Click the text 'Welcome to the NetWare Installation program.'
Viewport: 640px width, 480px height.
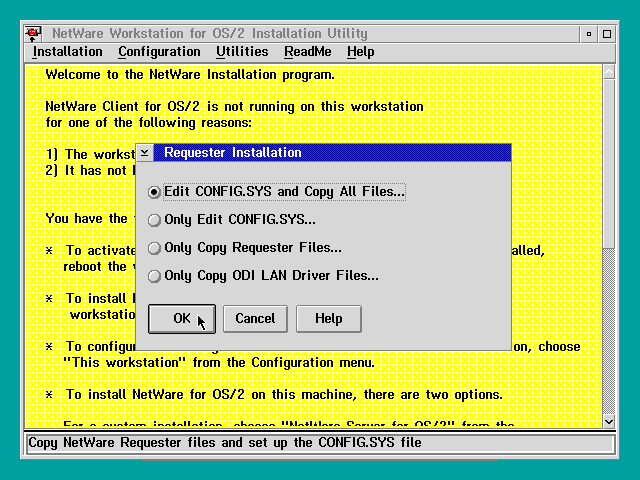tap(190, 75)
